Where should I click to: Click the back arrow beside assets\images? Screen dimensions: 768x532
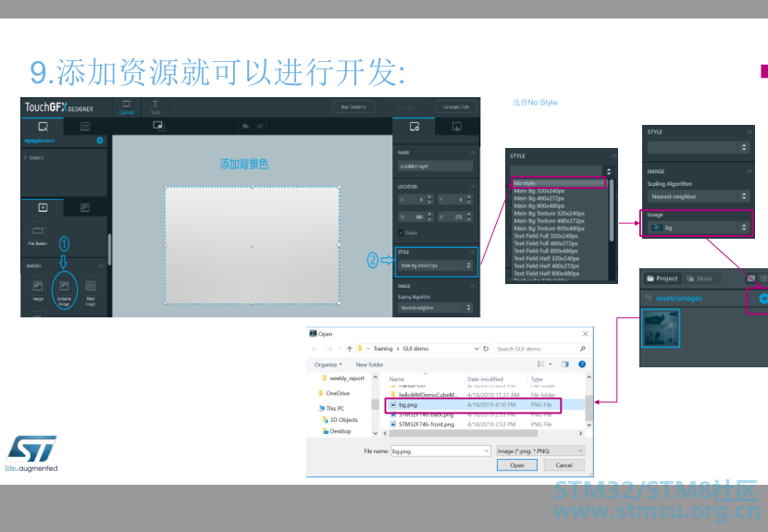coord(648,298)
